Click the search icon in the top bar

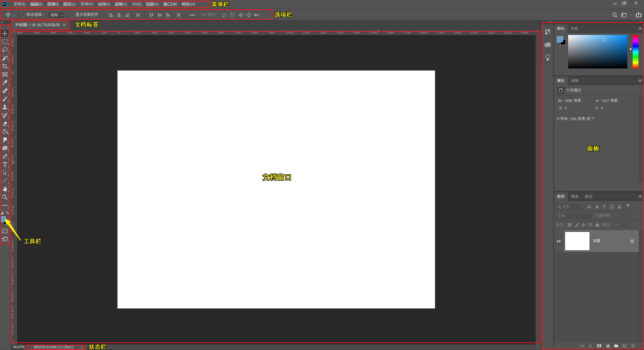click(614, 15)
